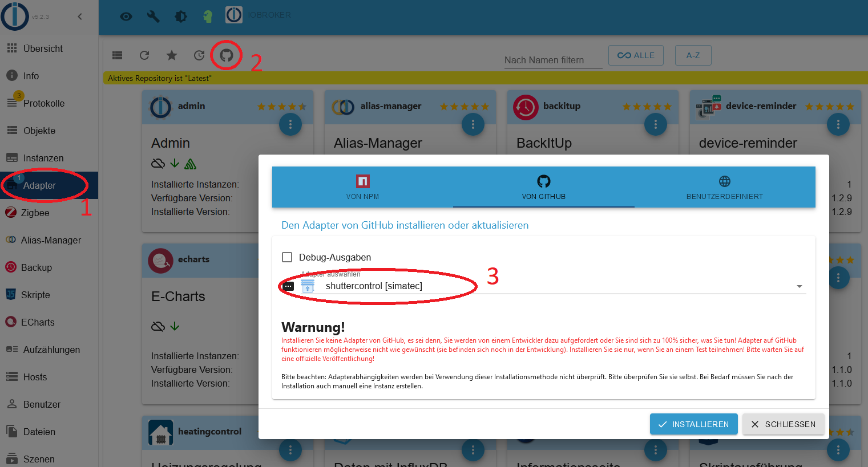Open Dateien in the sidebar
This screenshot has width=868, height=467.
(49, 432)
